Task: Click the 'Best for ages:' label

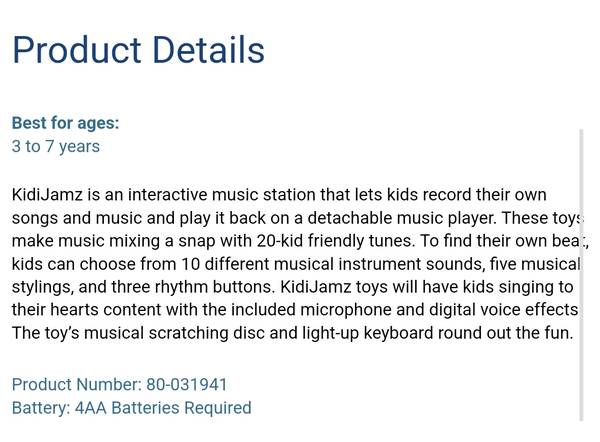Action: pos(65,123)
